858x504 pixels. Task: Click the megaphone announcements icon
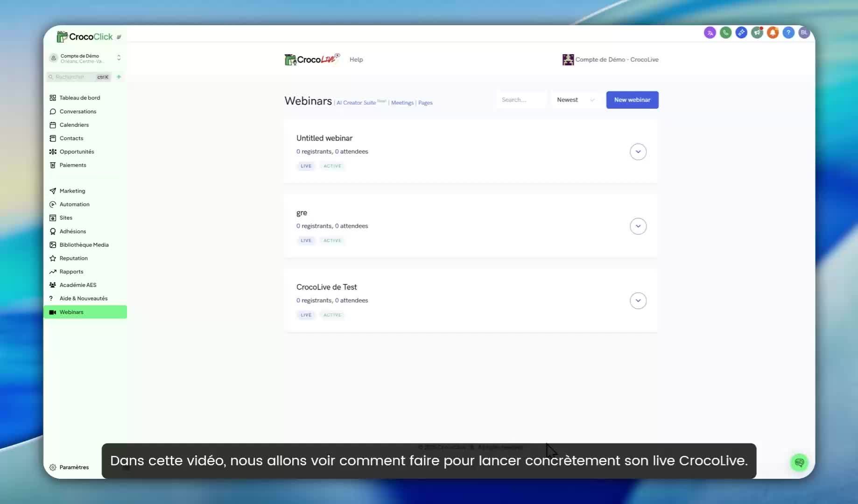tap(757, 33)
